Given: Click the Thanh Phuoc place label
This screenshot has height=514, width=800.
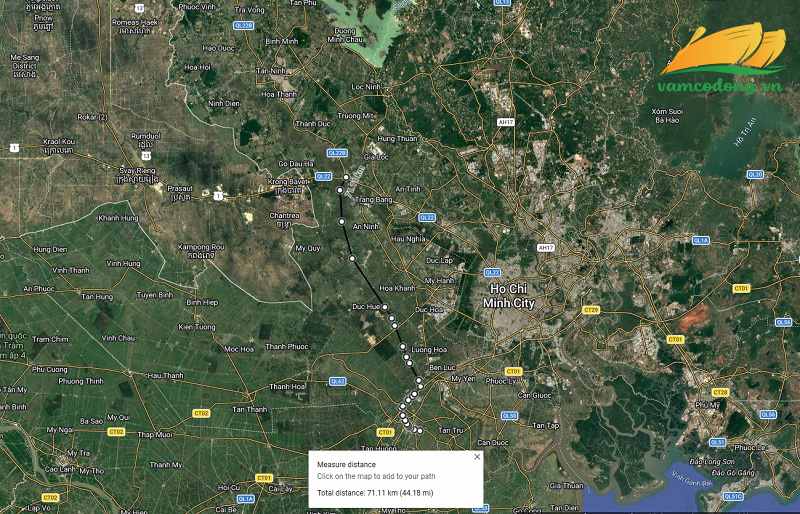Looking at the screenshot, I should pos(287,347).
